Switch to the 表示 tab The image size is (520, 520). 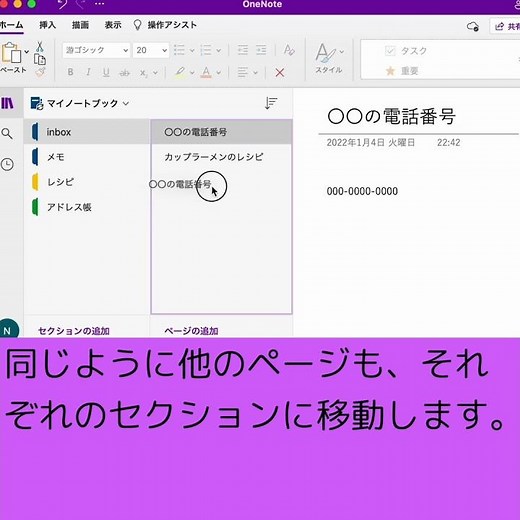(x=113, y=25)
